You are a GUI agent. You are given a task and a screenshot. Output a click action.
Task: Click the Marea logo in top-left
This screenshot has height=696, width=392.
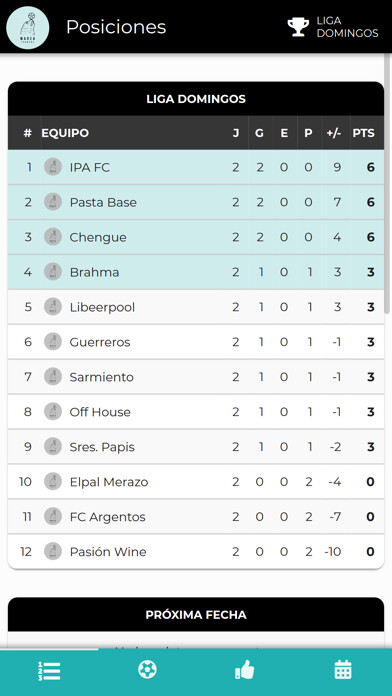[28, 28]
